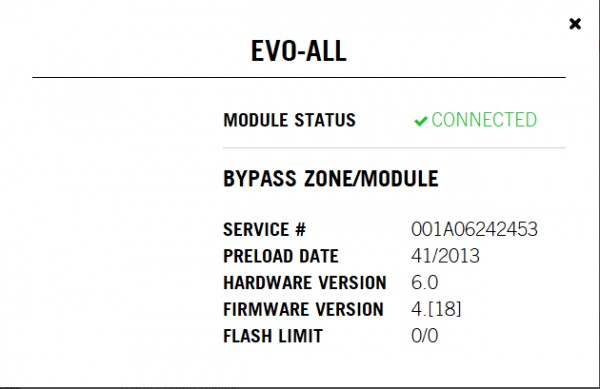Click the green connected checkmark icon
The width and height of the screenshot is (600, 389).
[421, 121]
